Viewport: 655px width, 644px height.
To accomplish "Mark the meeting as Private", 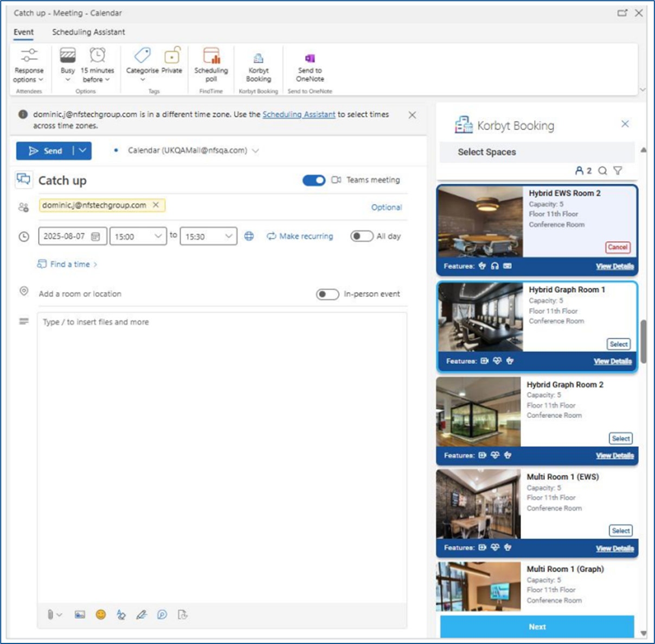I will pyautogui.click(x=172, y=60).
